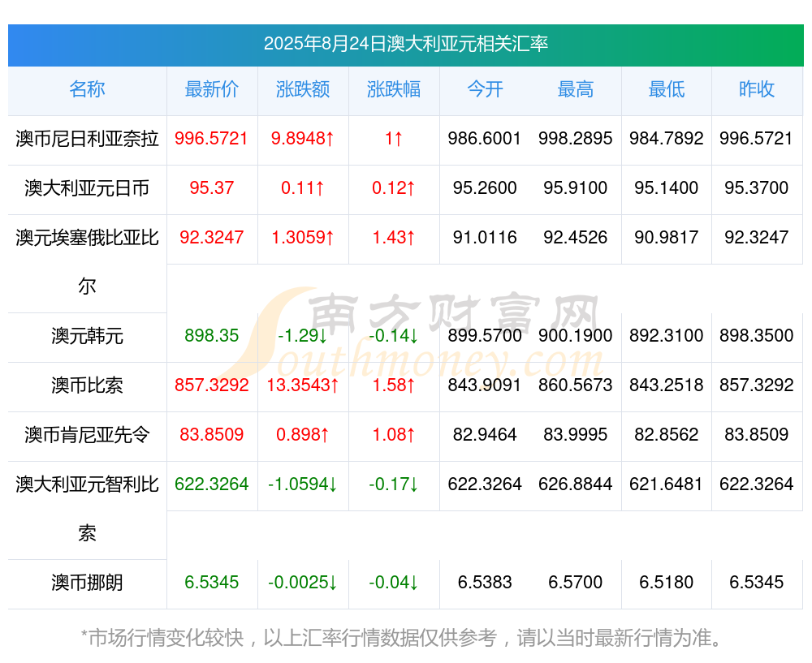Image resolution: width=812 pixels, height=663 pixels.
Task: Click the disclaimer note about 市场行情变化较快
Action: coord(402,638)
